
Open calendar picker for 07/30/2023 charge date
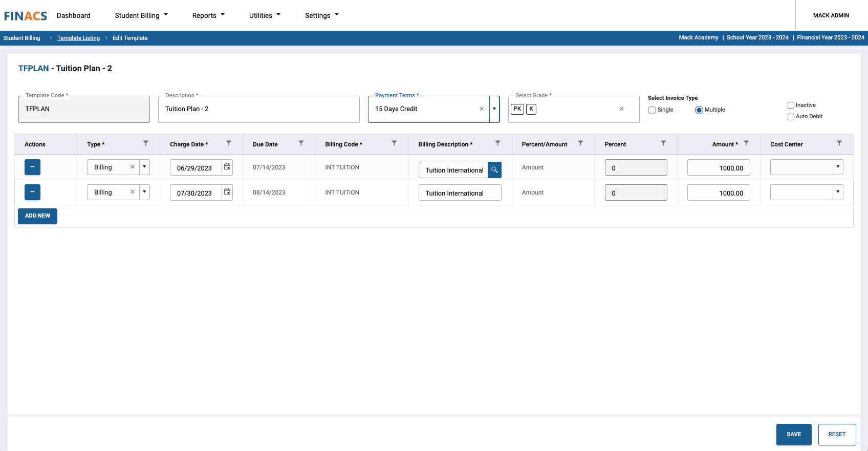[227, 192]
